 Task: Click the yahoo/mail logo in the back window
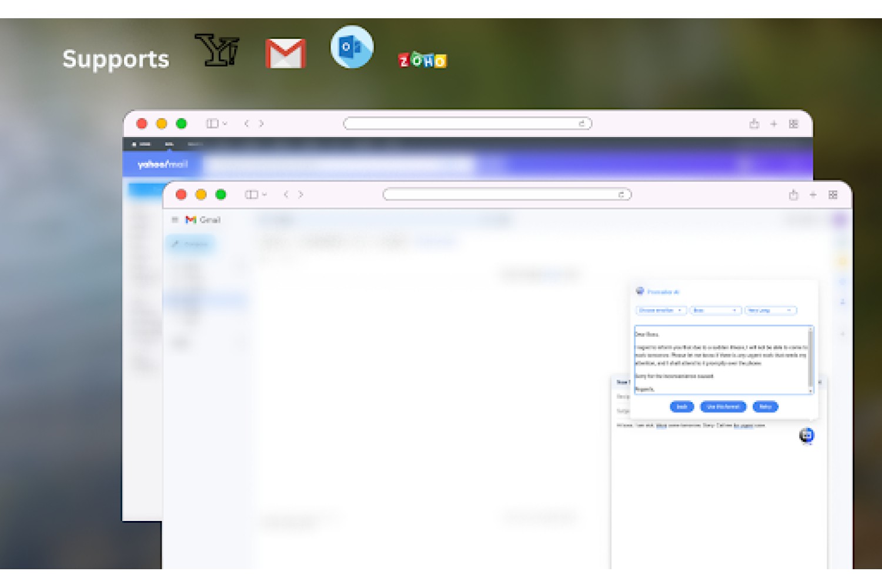tap(162, 165)
